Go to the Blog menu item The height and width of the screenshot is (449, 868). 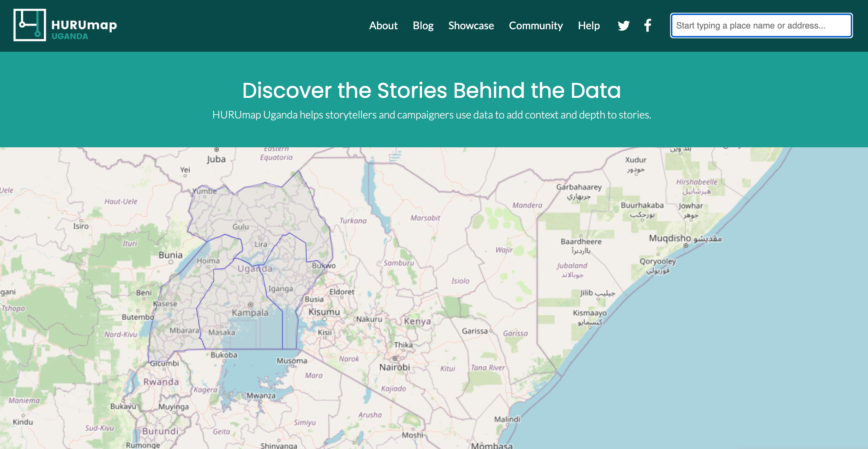tap(423, 25)
